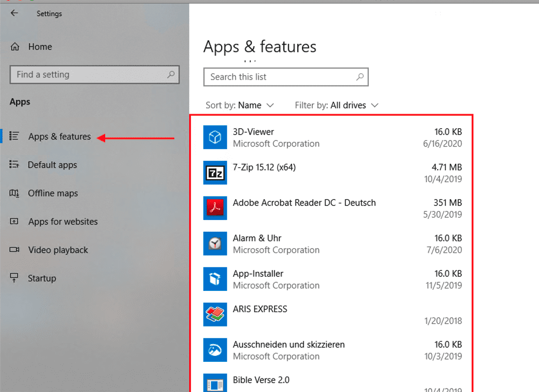This screenshot has width=539, height=392.
Task: Click the Adobe Acrobat Reader icon
Action: (215, 208)
